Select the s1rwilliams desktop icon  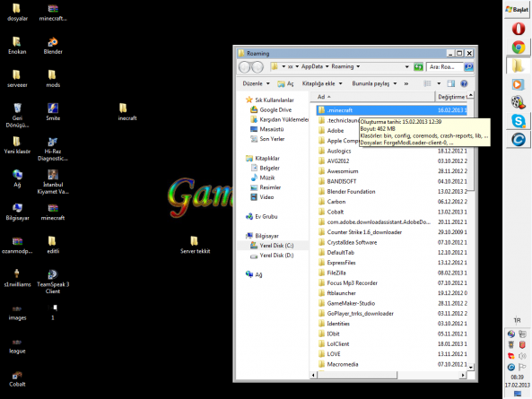[17, 278]
